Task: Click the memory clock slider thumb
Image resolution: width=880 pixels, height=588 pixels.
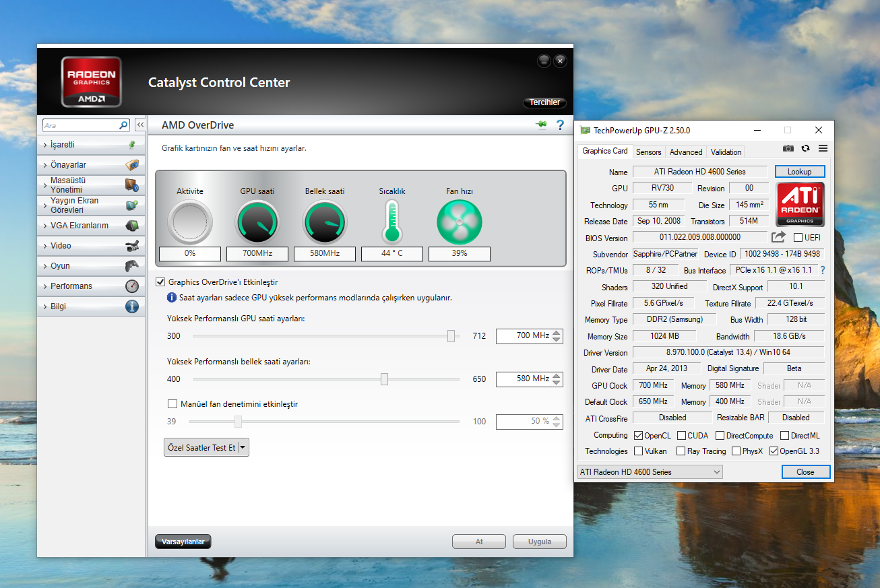Action: (x=384, y=379)
